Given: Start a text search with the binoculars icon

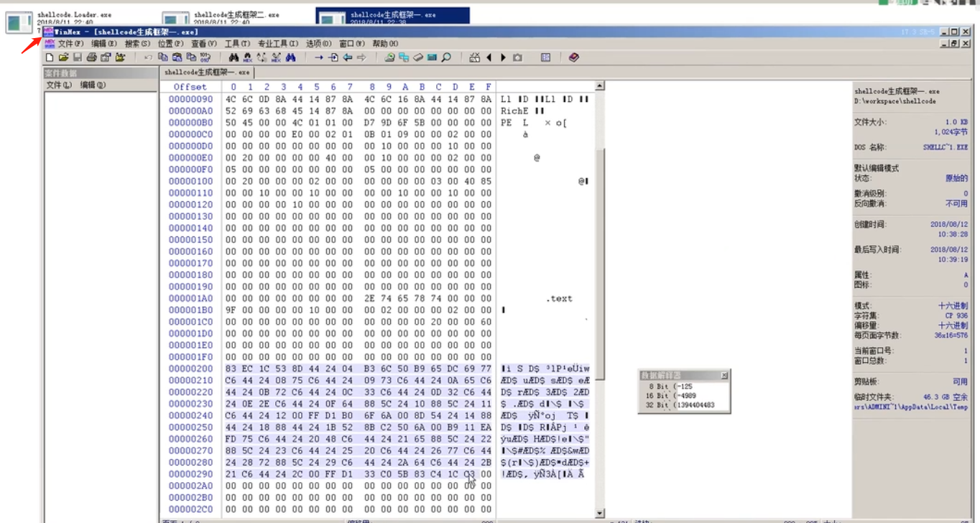Looking at the screenshot, I should click(234, 57).
